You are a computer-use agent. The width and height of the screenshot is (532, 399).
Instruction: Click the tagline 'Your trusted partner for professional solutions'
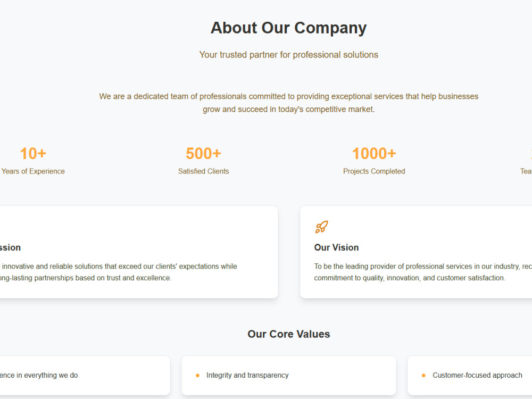[289, 55]
